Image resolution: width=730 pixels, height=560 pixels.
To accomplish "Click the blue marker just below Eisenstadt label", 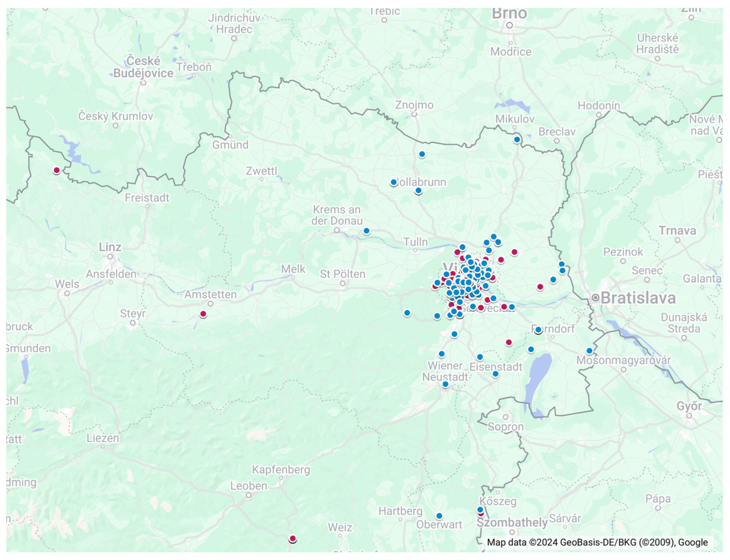I will click(495, 374).
